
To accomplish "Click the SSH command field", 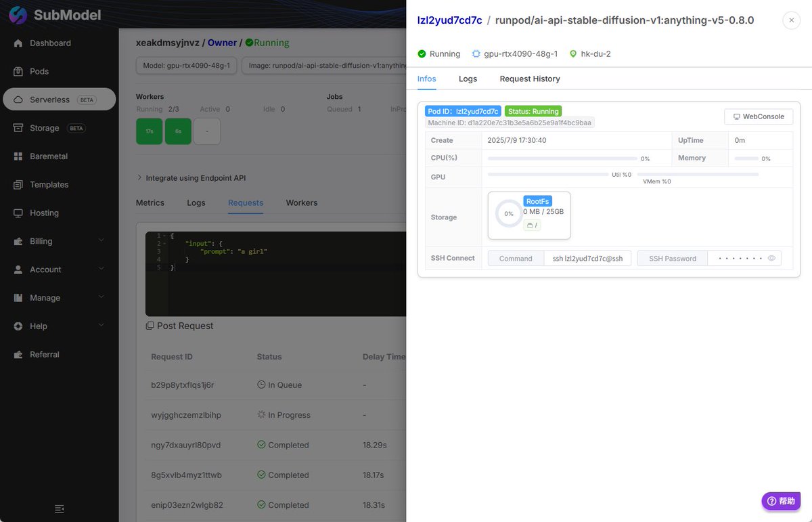I will (x=588, y=258).
